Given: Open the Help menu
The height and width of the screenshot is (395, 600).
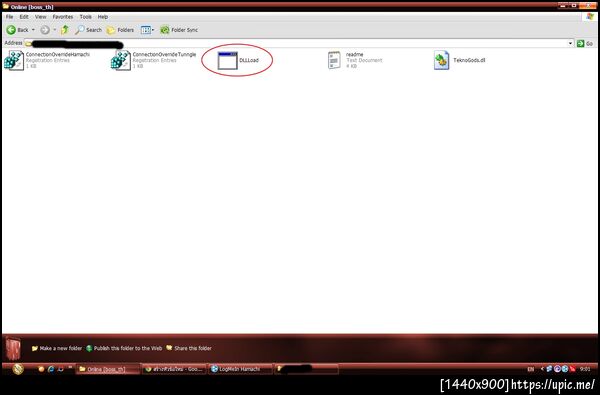Looking at the screenshot, I should (103, 17).
